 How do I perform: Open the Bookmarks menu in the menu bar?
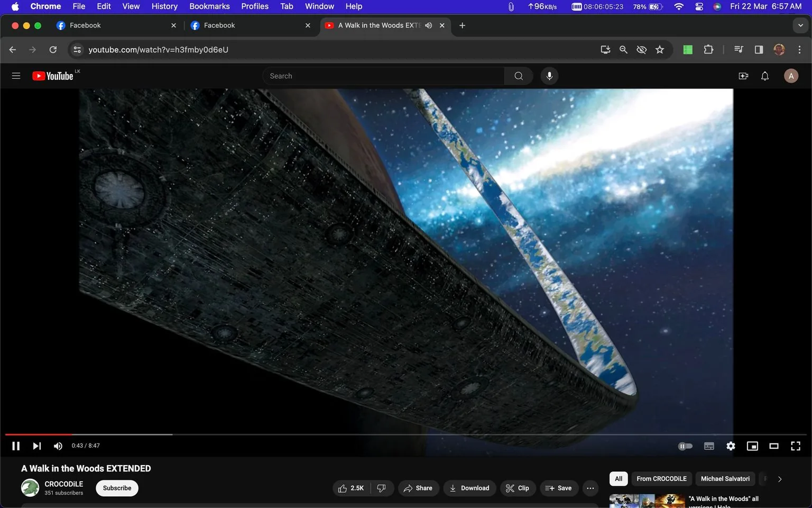(209, 6)
